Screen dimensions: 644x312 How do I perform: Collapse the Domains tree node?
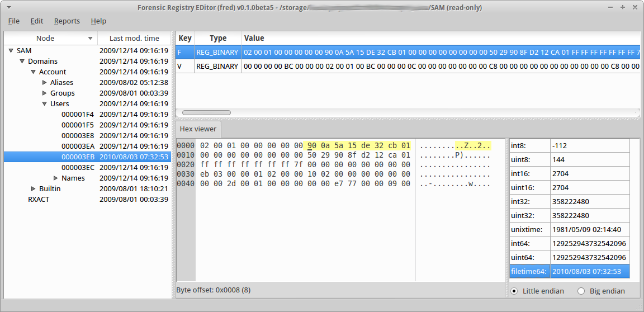pos(22,62)
